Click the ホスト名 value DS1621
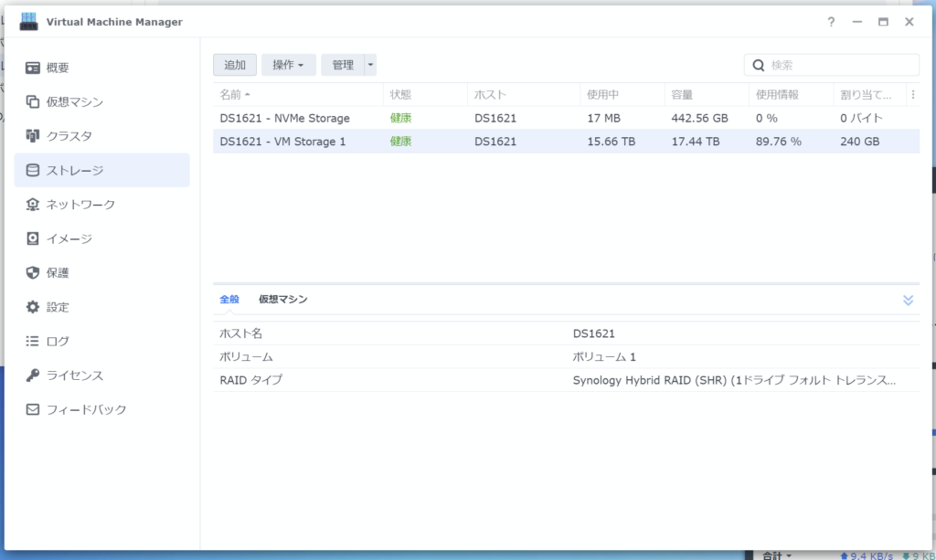 [593, 333]
